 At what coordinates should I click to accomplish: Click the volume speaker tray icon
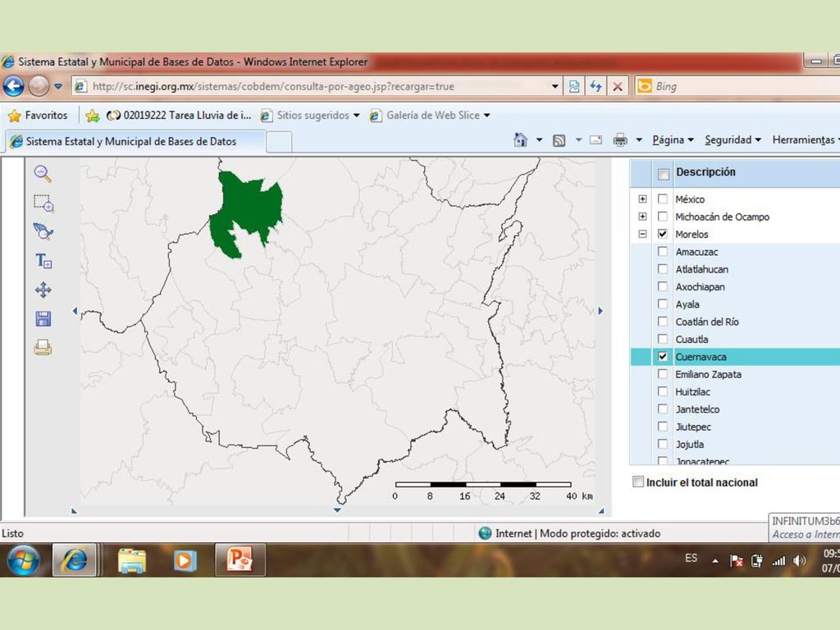tap(799, 561)
